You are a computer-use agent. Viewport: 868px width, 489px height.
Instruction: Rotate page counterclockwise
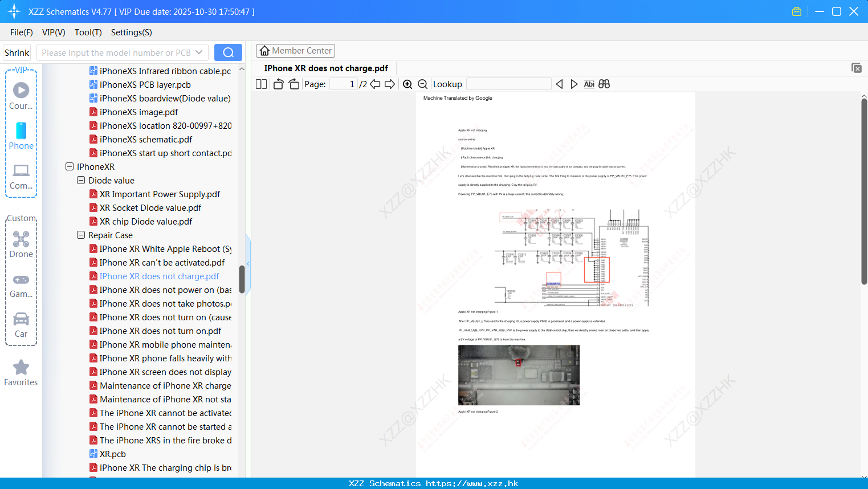coord(278,84)
